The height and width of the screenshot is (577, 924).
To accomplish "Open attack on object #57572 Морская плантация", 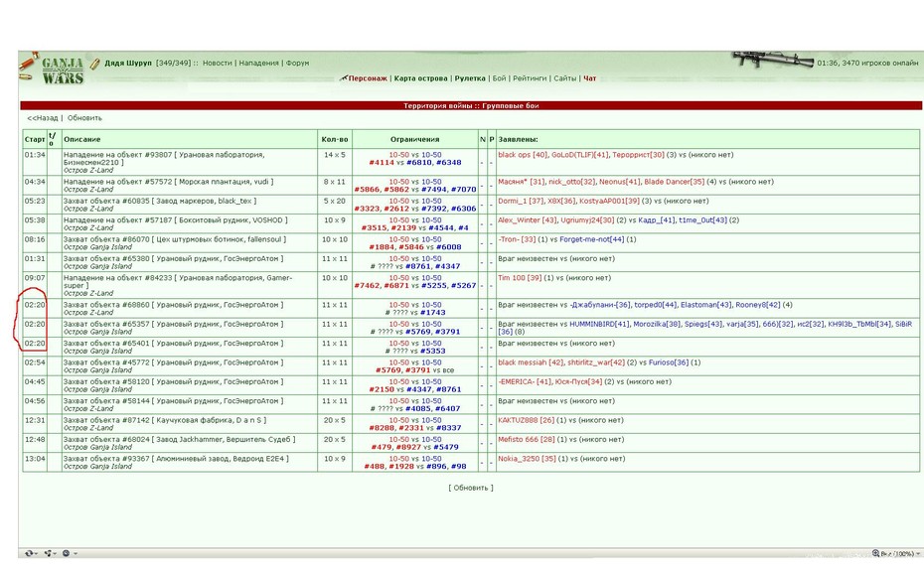I will pyautogui.click(x=168, y=182).
